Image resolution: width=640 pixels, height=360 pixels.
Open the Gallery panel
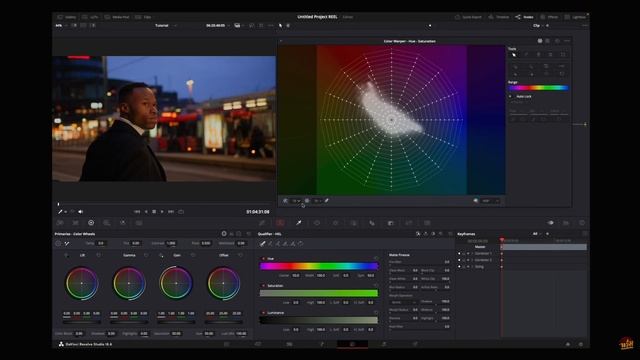coord(67,17)
